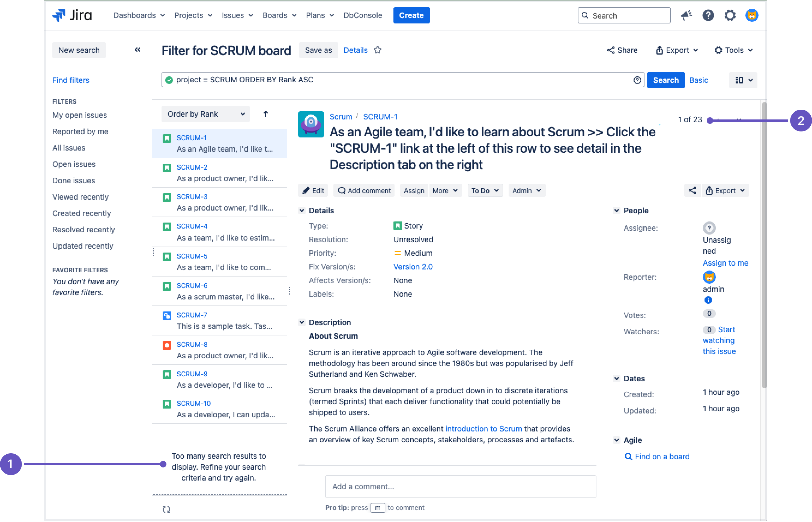The image size is (812, 522).
Task: Click the user avatar profile icon
Action: [x=752, y=15]
